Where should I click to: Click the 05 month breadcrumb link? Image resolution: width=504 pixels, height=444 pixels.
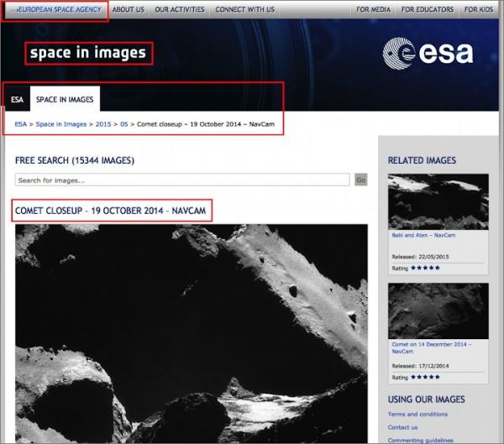point(125,124)
